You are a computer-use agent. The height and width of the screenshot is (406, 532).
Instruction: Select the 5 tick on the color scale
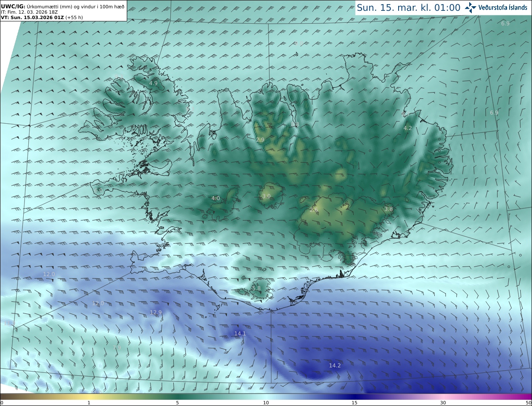177,403
